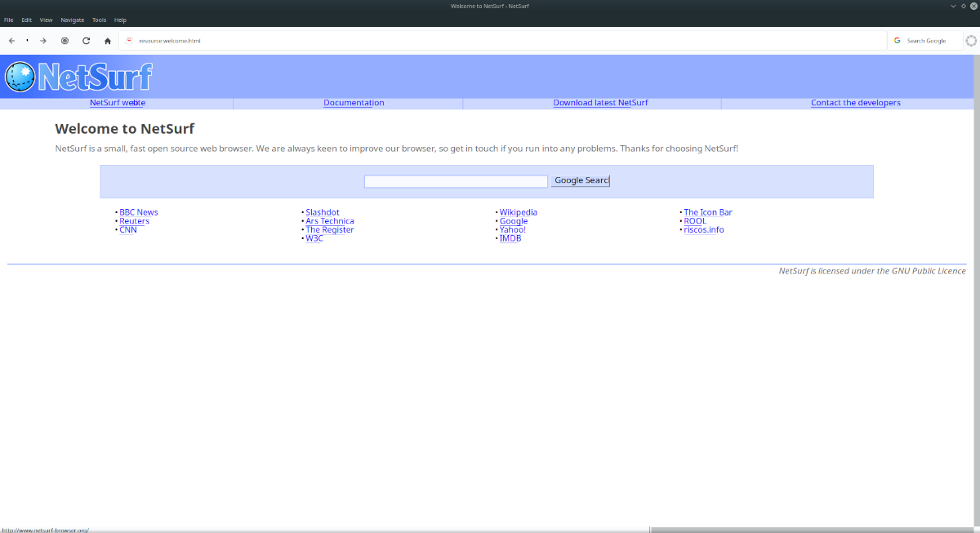
Task: Open the File menu
Action: pyautogui.click(x=8, y=20)
